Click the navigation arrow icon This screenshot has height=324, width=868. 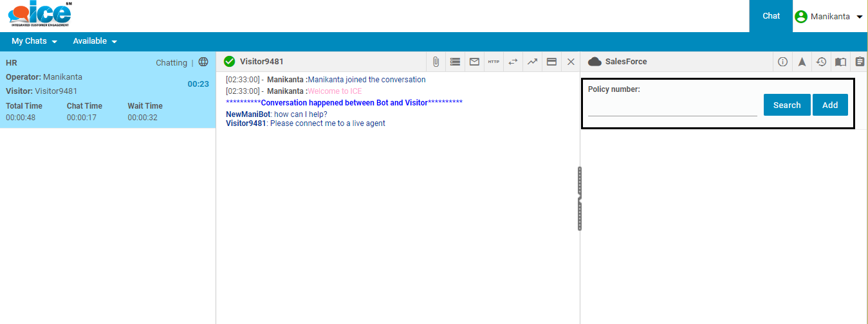click(x=802, y=62)
